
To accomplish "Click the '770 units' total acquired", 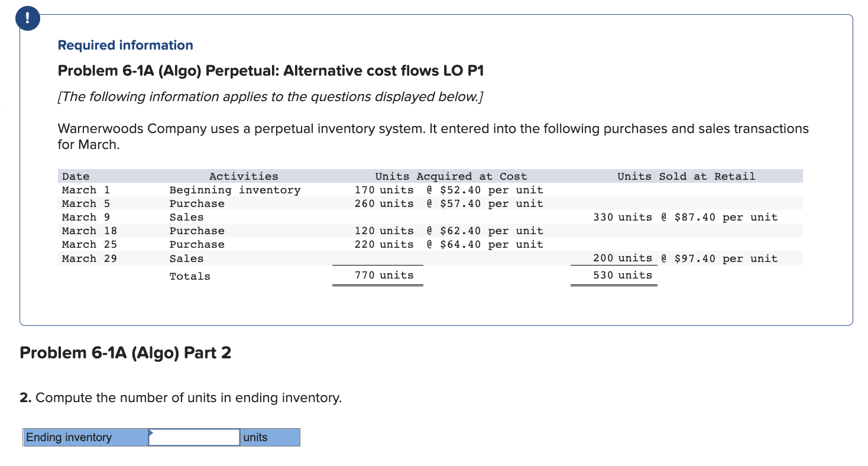I will (x=384, y=275).
